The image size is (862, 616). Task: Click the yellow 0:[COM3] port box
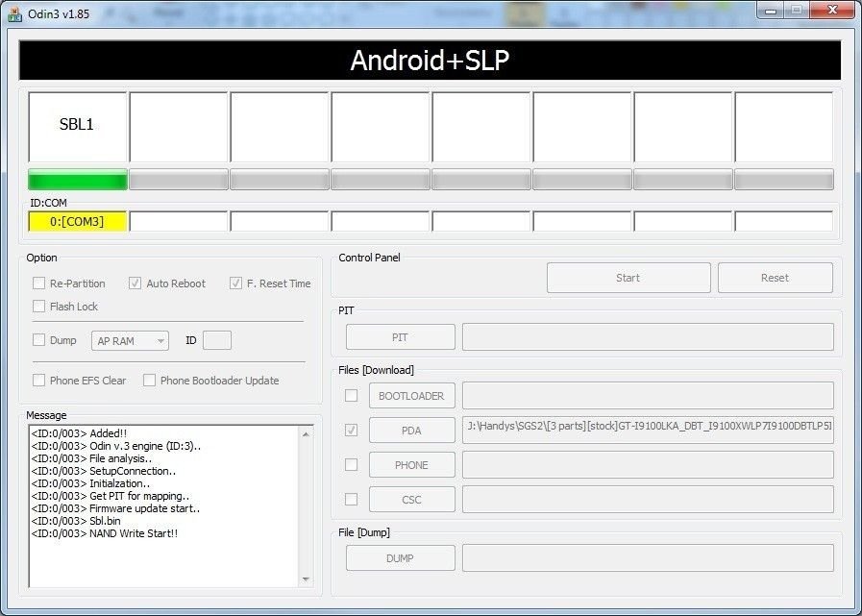point(78,222)
